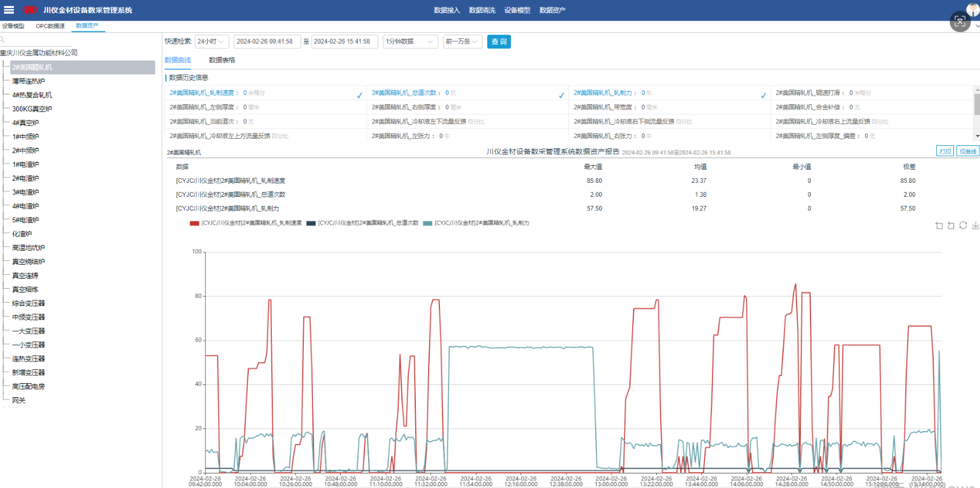
Task: Open the 前一万条 record limit dropdown
Action: (462, 42)
